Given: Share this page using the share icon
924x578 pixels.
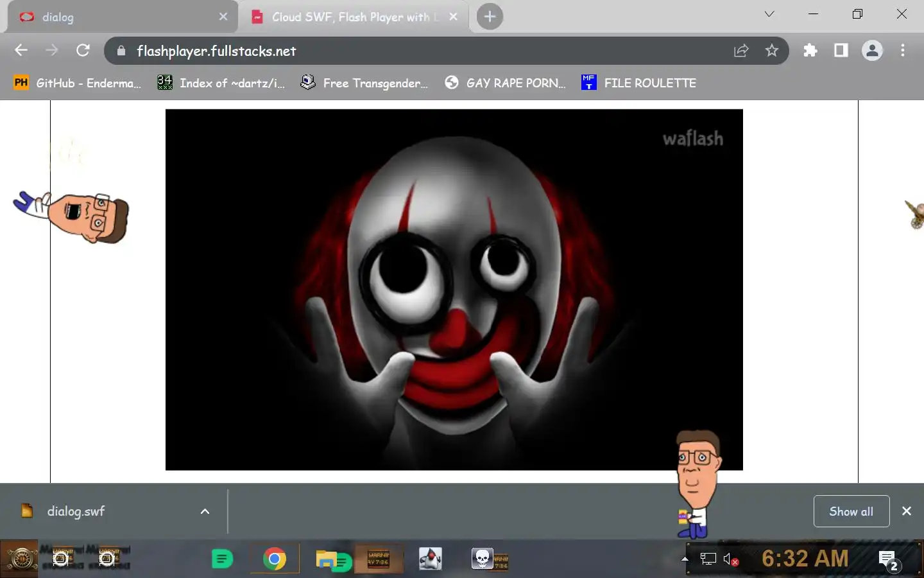Looking at the screenshot, I should coord(741,51).
